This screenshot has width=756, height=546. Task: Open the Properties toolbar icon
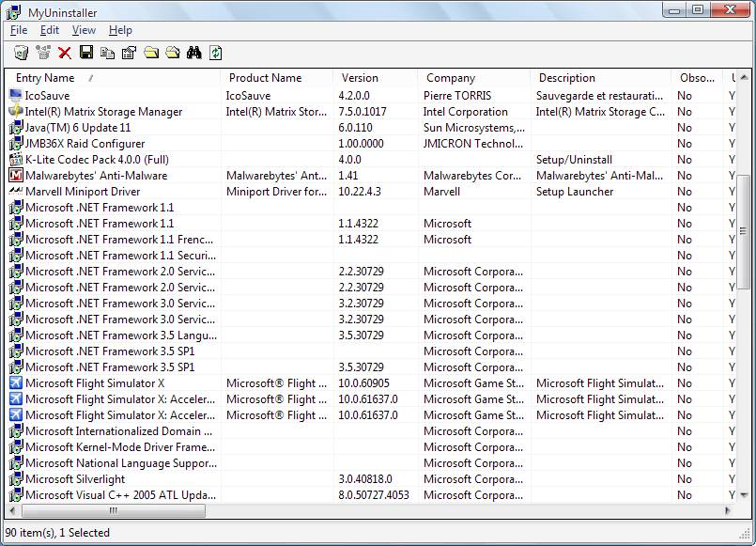click(x=130, y=53)
